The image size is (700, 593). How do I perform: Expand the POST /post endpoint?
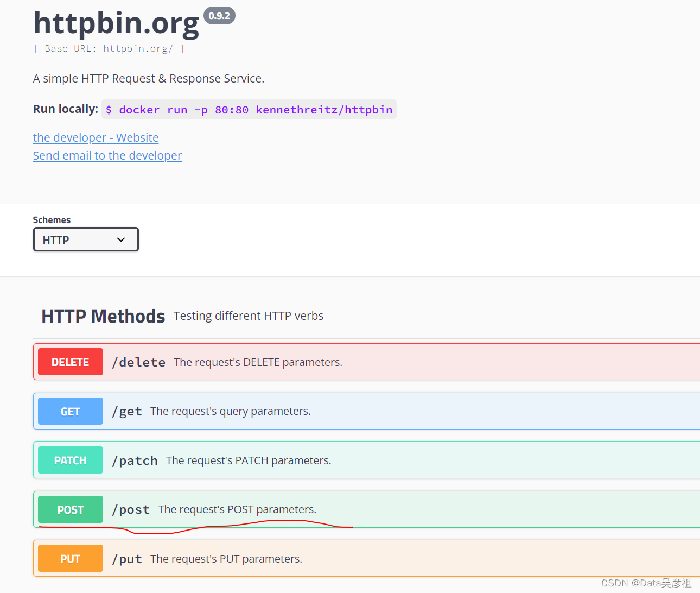[366, 509]
